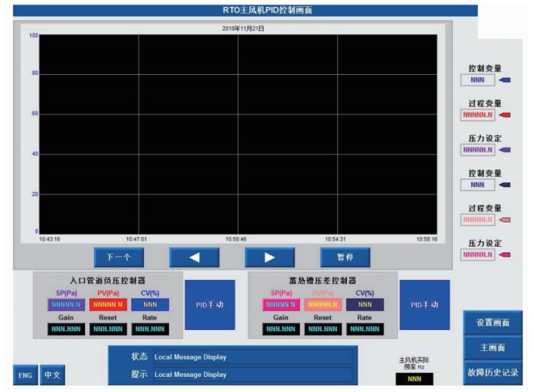Toggle PID手动 for 蓄热槽压差控制器
534x392 pixels.
coord(424,305)
